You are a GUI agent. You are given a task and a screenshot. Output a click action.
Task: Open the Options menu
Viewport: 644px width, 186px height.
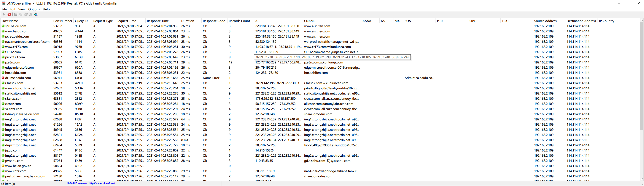tap(34, 9)
